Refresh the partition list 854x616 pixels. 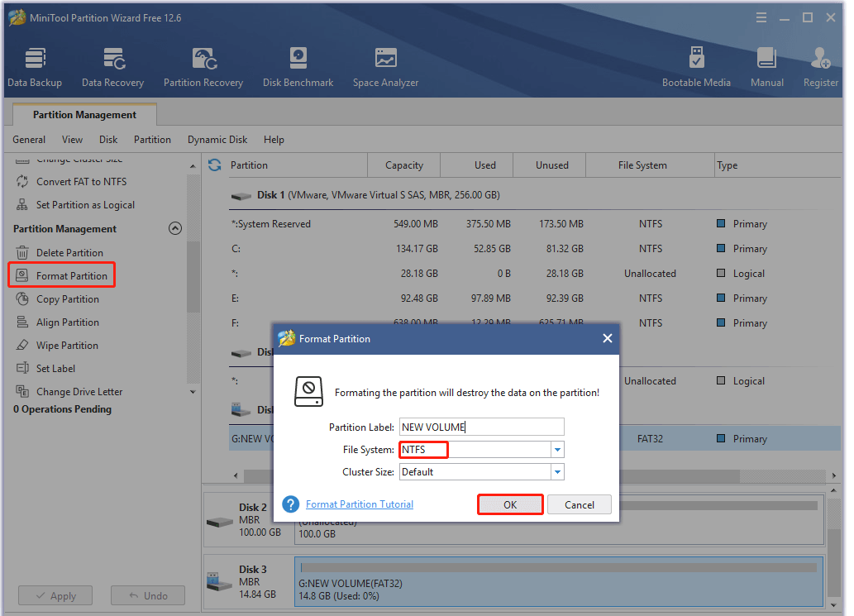pyautogui.click(x=215, y=165)
